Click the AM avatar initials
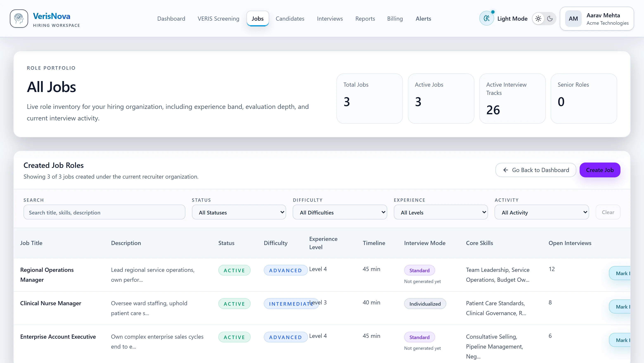644x363 pixels. (573, 19)
